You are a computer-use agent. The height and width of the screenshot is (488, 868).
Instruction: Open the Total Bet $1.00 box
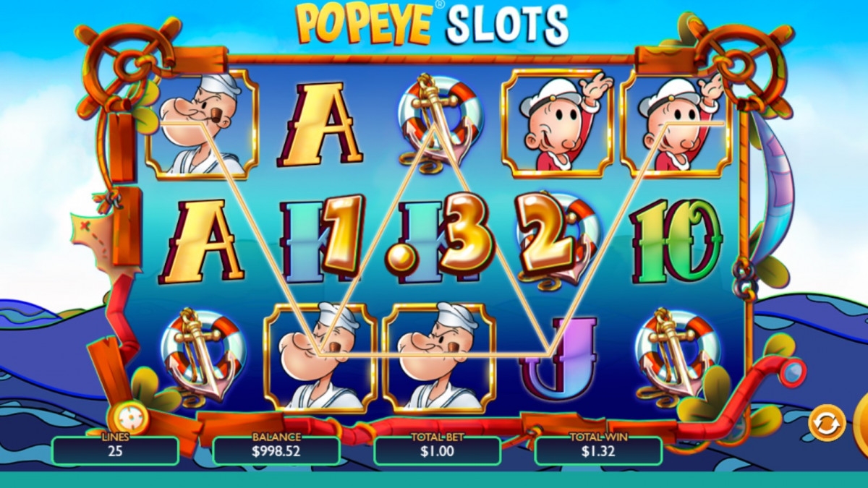pyautogui.click(x=438, y=450)
